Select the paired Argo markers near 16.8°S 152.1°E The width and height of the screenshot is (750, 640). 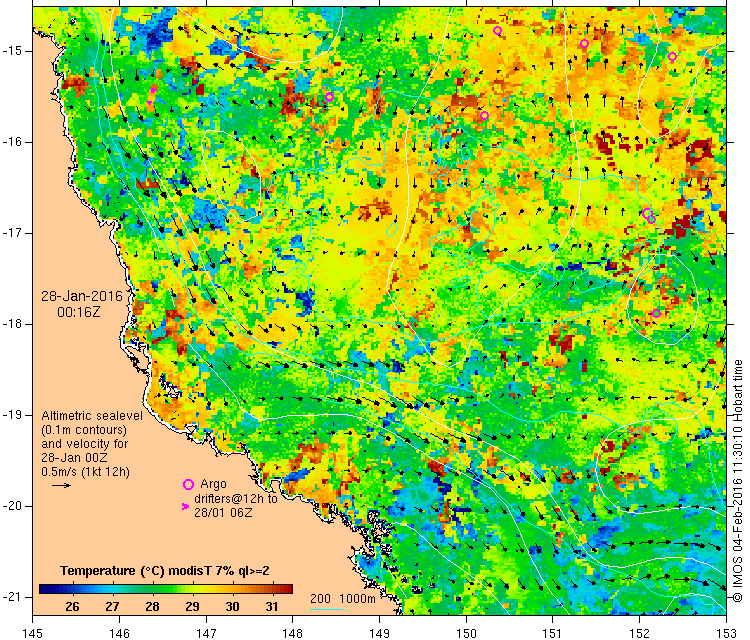649,216
